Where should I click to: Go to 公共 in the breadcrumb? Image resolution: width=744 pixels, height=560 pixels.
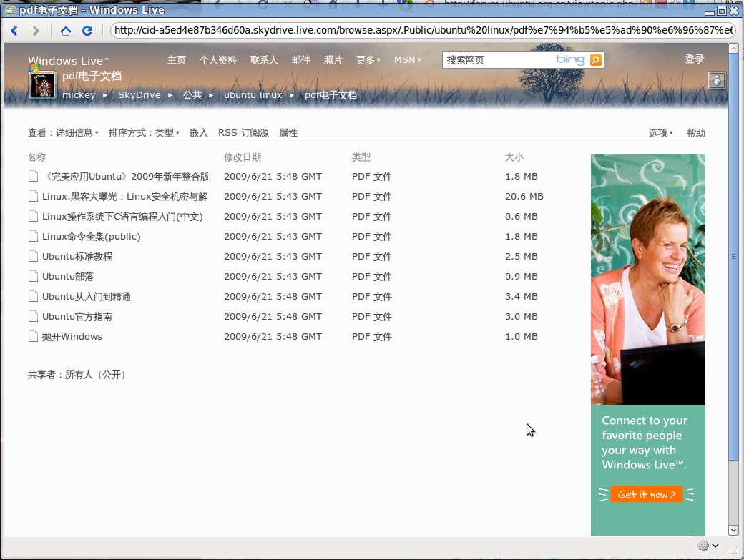[192, 95]
